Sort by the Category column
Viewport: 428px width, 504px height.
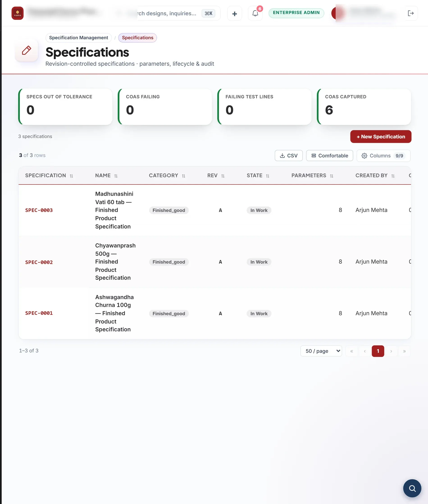coord(183,176)
